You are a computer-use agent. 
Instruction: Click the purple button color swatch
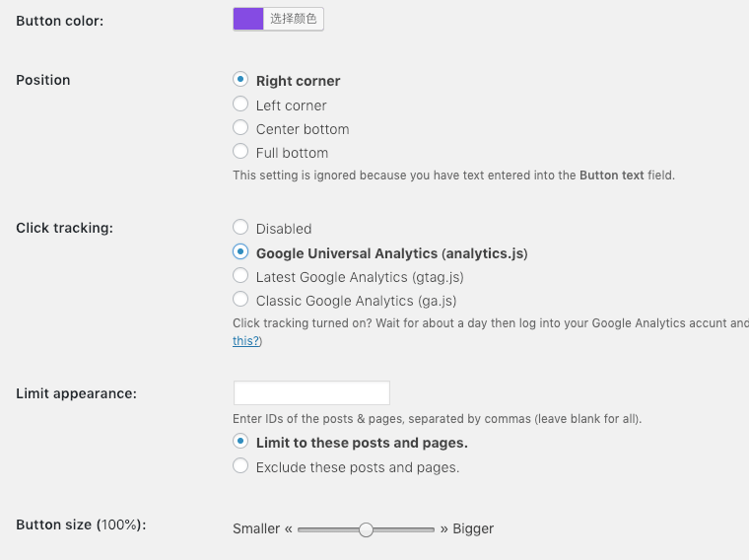point(248,19)
